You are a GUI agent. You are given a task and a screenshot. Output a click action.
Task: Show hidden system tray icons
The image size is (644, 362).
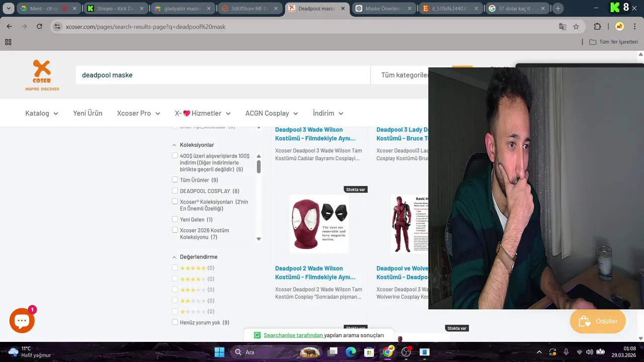(x=539, y=352)
